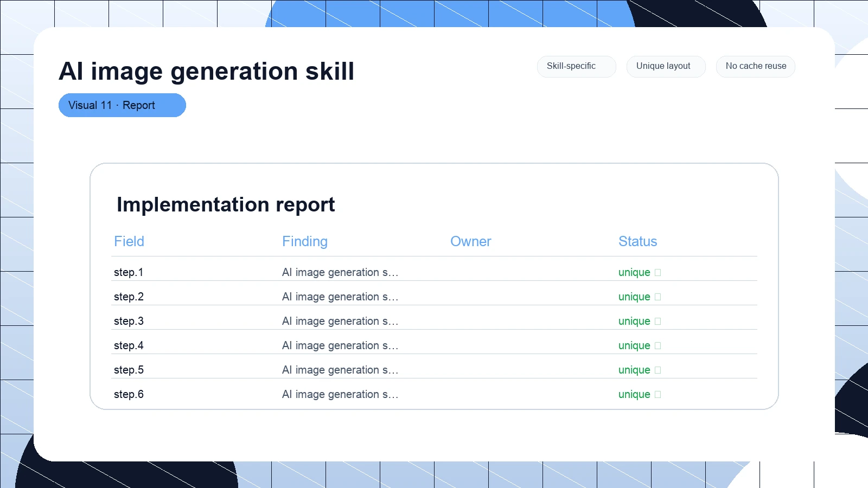Click the step.1 row finding text

pos(340,272)
